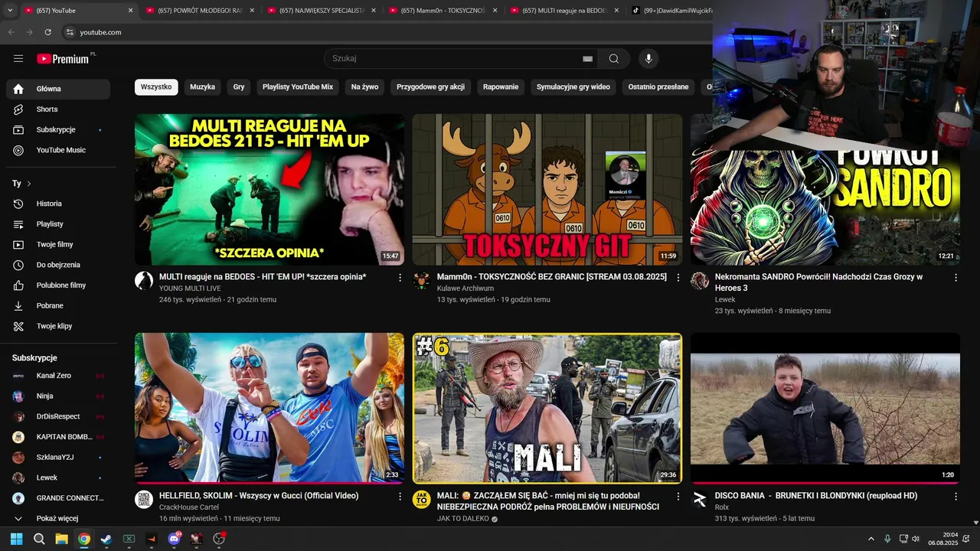Viewport: 980px width, 551px height.
Task: Select the Gry filter chip
Action: 239,87
